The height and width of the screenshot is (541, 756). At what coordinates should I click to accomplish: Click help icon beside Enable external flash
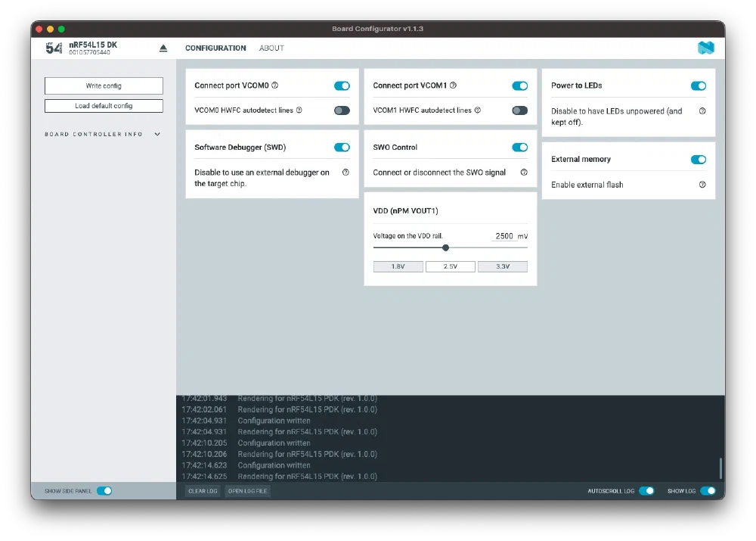pyautogui.click(x=702, y=185)
